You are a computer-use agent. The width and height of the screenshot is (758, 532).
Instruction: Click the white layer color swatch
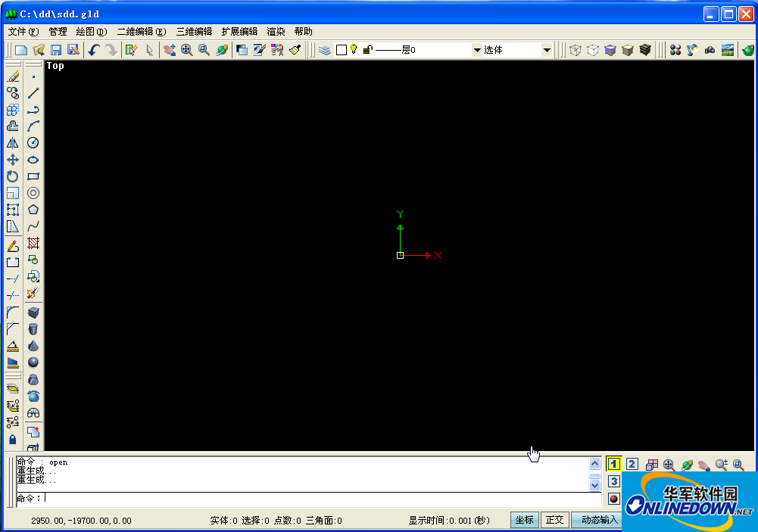click(x=342, y=50)
